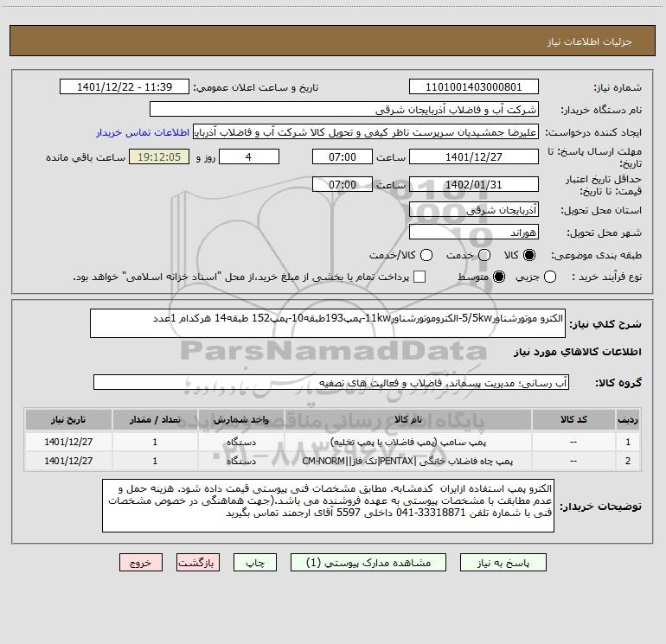
Task: Click the چاپ print button
Action: 255,563
